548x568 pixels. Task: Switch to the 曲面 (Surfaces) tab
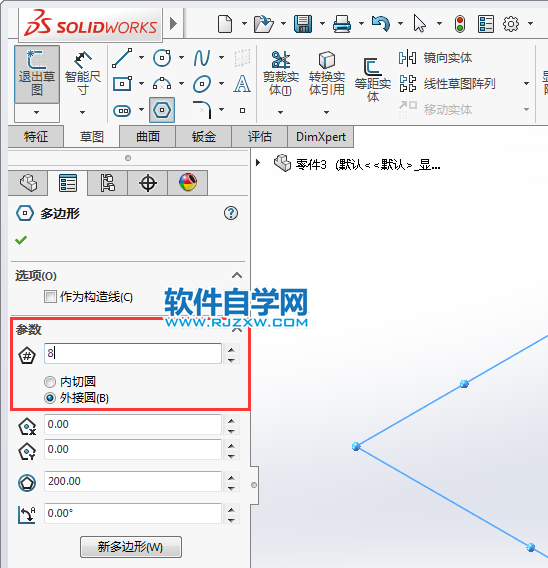148,137
